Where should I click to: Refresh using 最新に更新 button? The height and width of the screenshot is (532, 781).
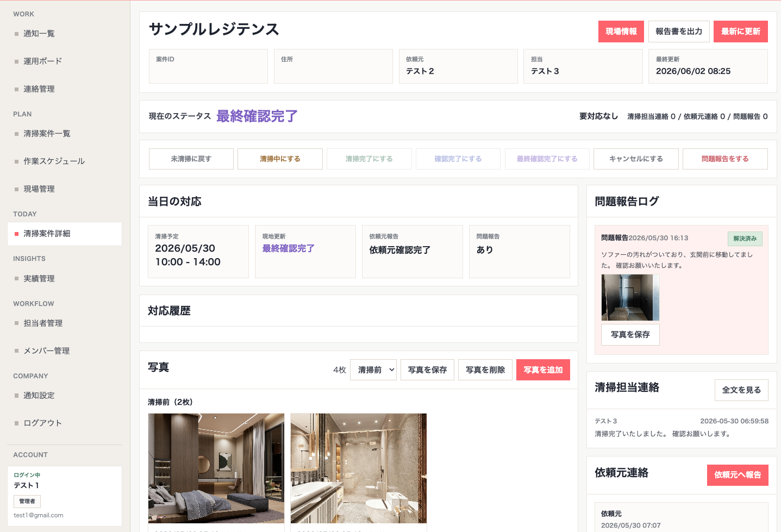(x=741, y=32)
